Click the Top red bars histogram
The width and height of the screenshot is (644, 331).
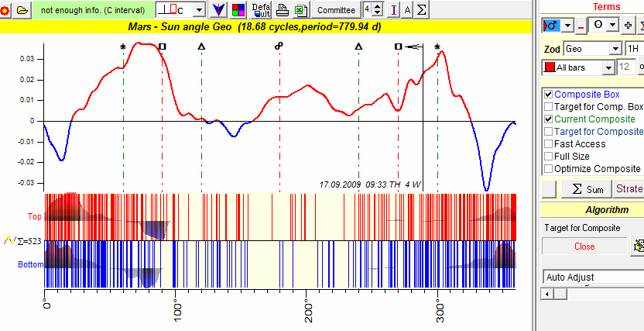(279, 217)
